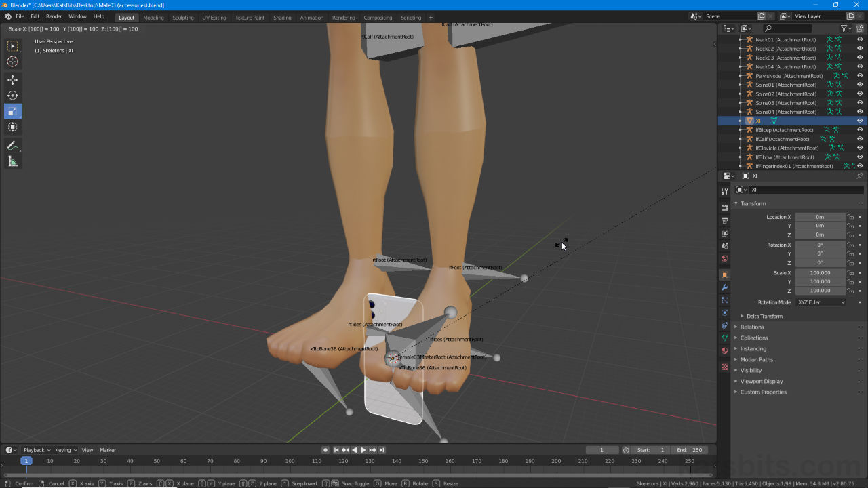Open the Texture properties tab
The height and width of the screenshot is (488, 868).
tap(724, 367)
